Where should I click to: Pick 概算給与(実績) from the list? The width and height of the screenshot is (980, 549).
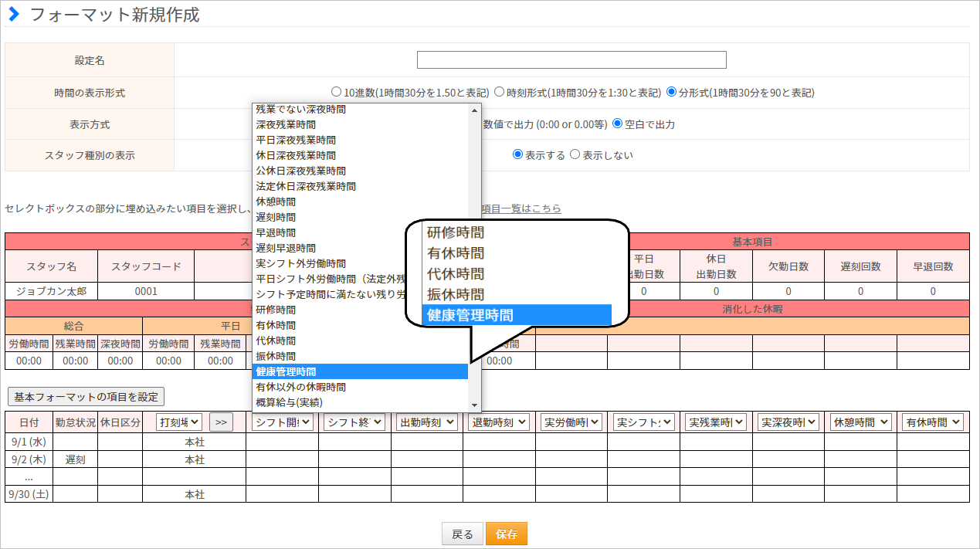pos(360,402)
